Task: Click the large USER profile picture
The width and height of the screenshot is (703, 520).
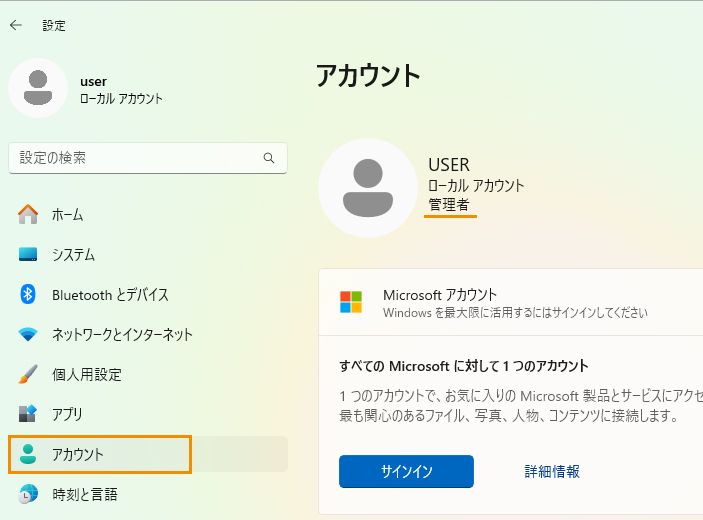Action: click(368, 188)
